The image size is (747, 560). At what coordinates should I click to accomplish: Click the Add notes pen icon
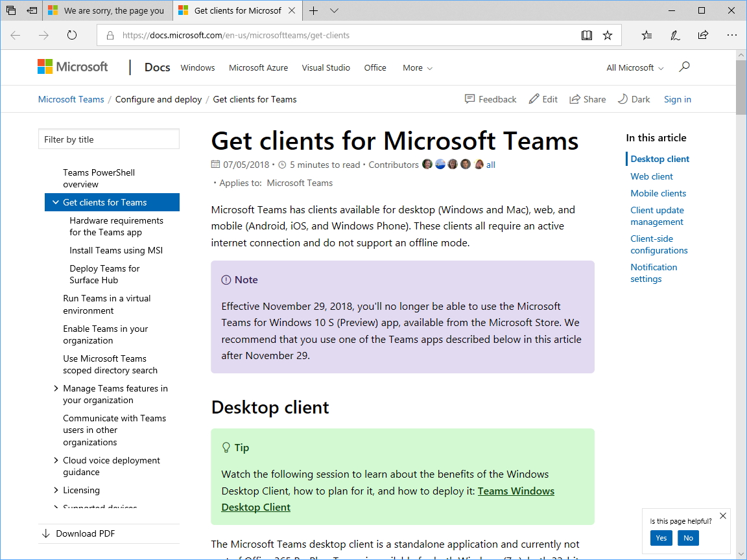tap(675, 36)
